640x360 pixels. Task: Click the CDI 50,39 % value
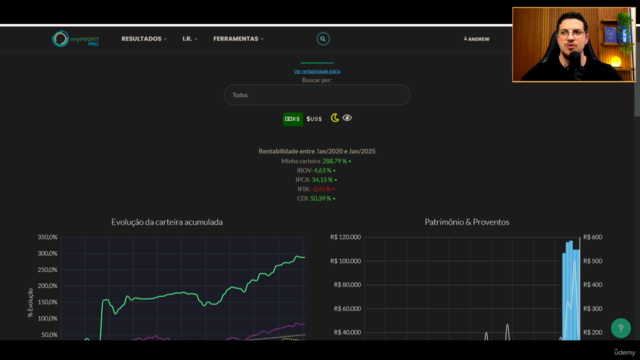(x=321, y=198)
